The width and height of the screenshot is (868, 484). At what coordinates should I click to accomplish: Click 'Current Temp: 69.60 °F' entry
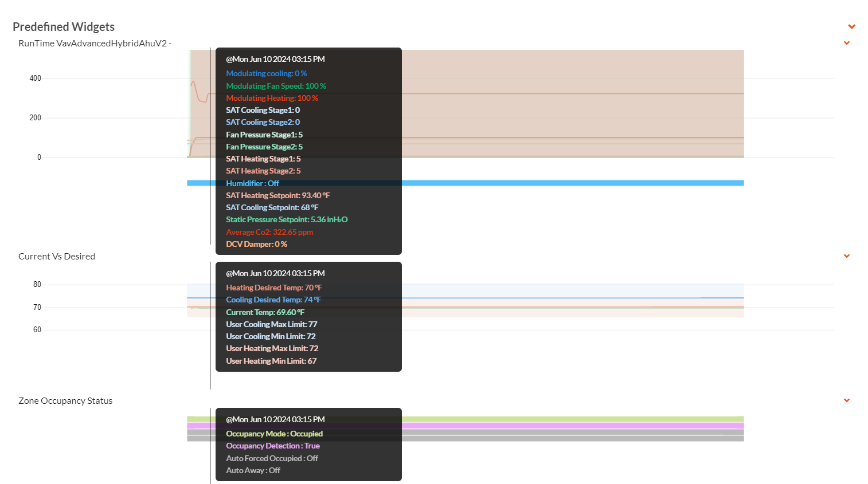[265, 312]
